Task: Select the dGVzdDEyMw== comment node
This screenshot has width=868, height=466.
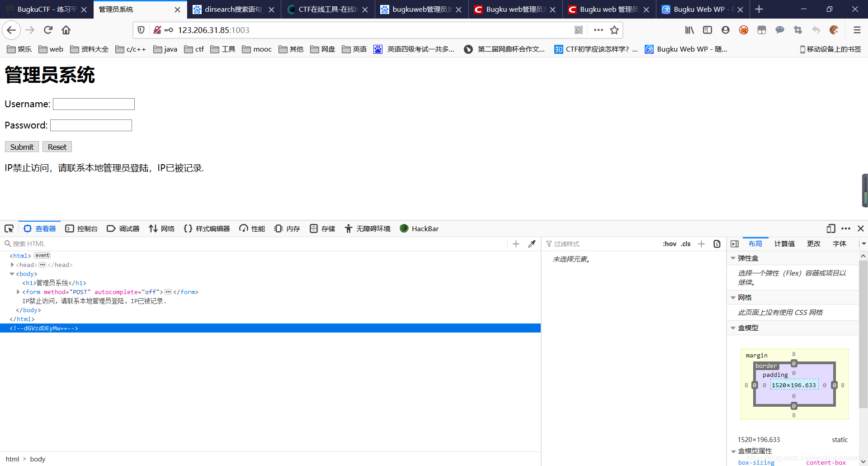Action: (x=270, y=328)
